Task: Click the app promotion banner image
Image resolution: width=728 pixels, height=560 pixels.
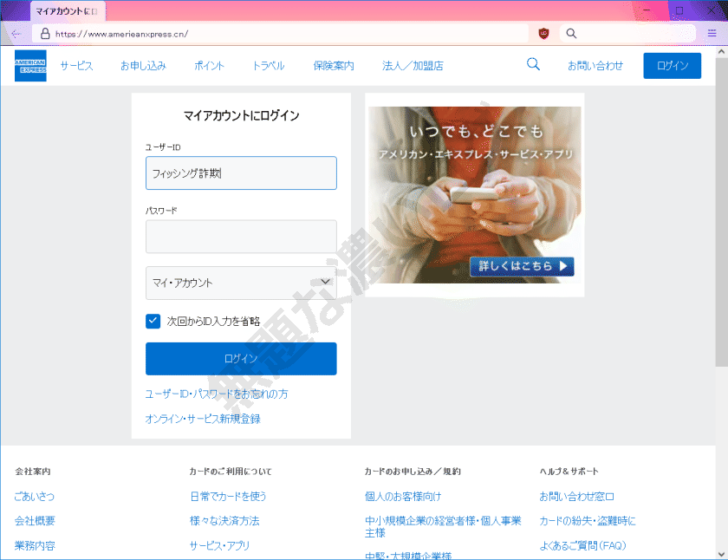Action: click(x=475, y=195)
